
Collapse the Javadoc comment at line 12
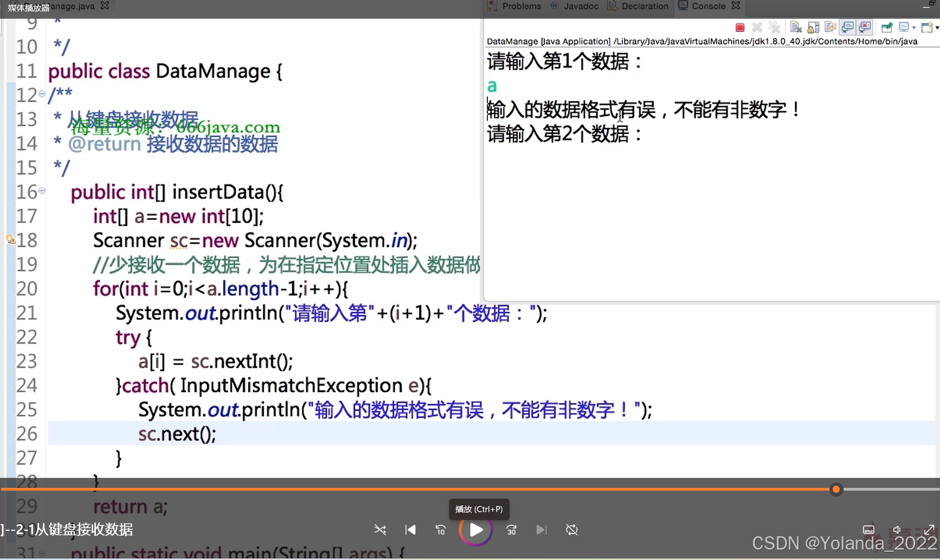(x=42, y=94)
